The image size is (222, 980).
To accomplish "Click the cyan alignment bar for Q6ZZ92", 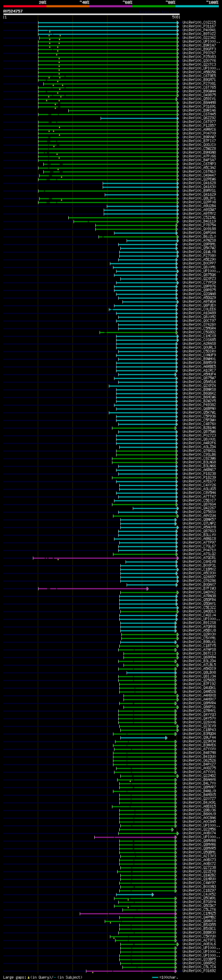I will click(x=139, y=118).
